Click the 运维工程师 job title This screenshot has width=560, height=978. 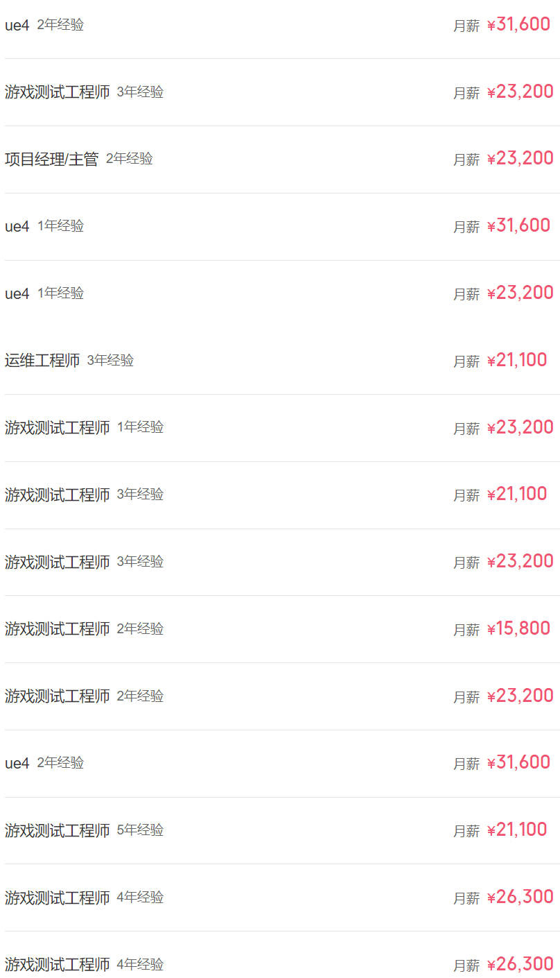(x=42, y=361)
